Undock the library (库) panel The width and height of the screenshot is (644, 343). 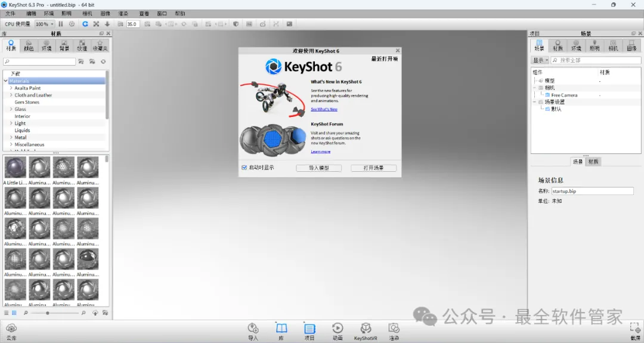101,33
